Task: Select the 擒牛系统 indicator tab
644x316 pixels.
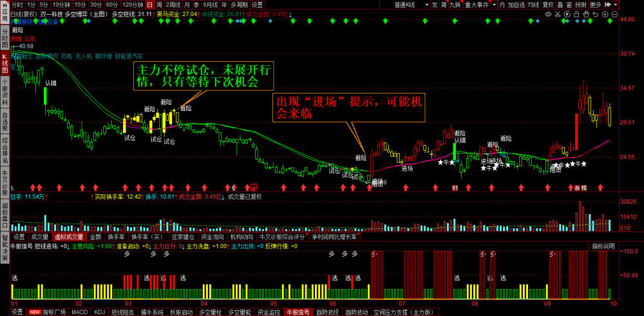Action: (152, 312)
